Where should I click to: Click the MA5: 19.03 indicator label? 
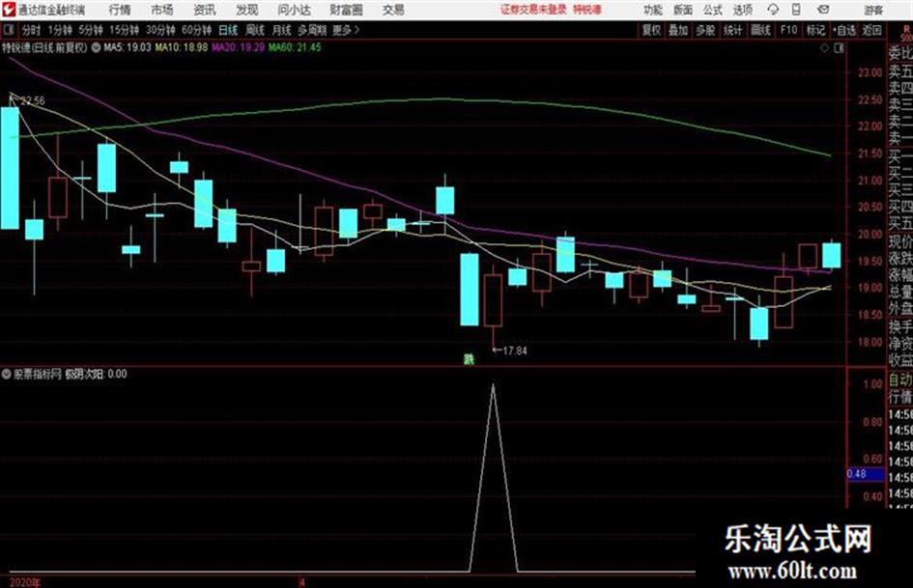(x=127, y=47)
